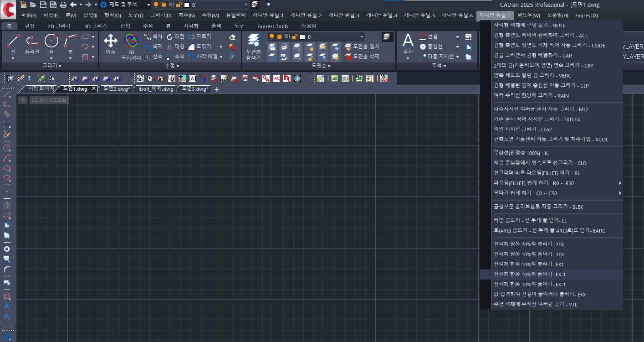Toggle the sun freeze icon in ribbon layer box

[x=279, y=36]
